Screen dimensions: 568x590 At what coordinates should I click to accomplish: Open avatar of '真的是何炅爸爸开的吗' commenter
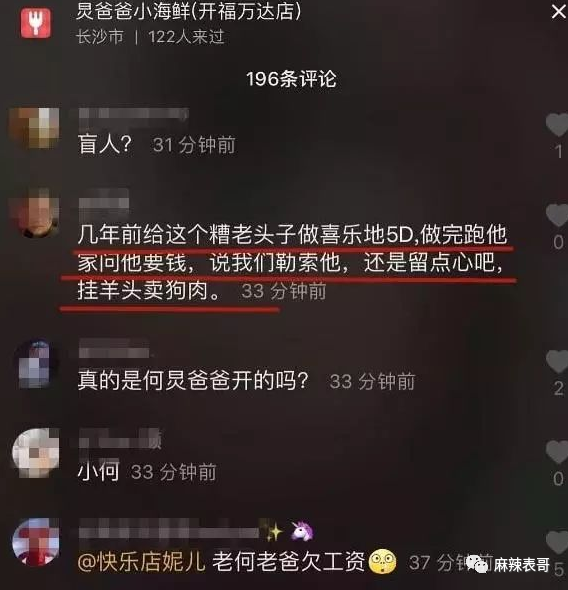tap(35, 364)
